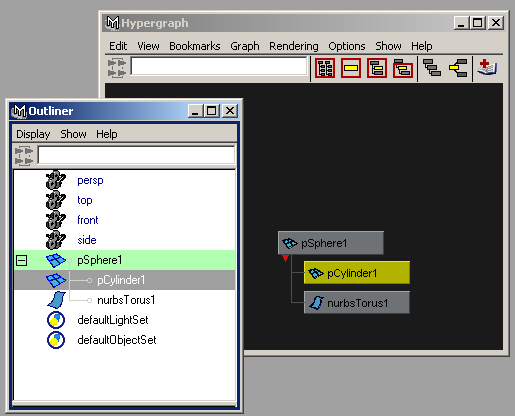Click the Outliner search text field
515x416 pixels.
point(136,155)
